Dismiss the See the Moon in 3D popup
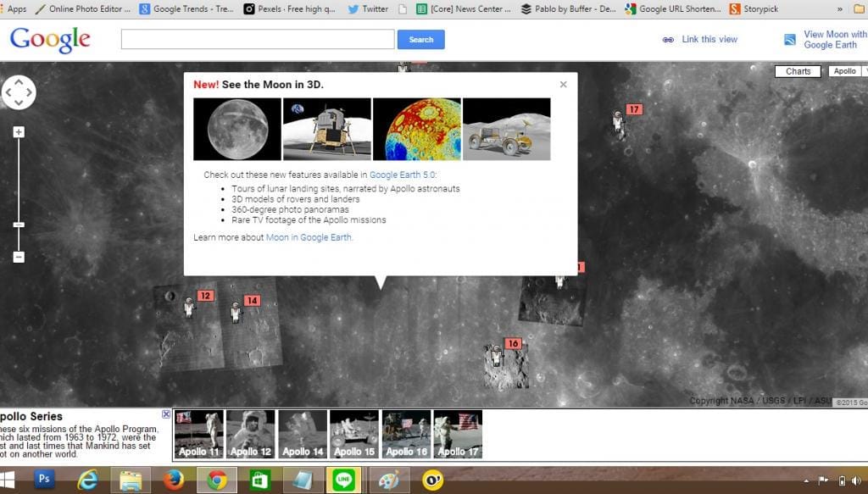The height and width of the screenshot is (494, 868). coord(563,85)
